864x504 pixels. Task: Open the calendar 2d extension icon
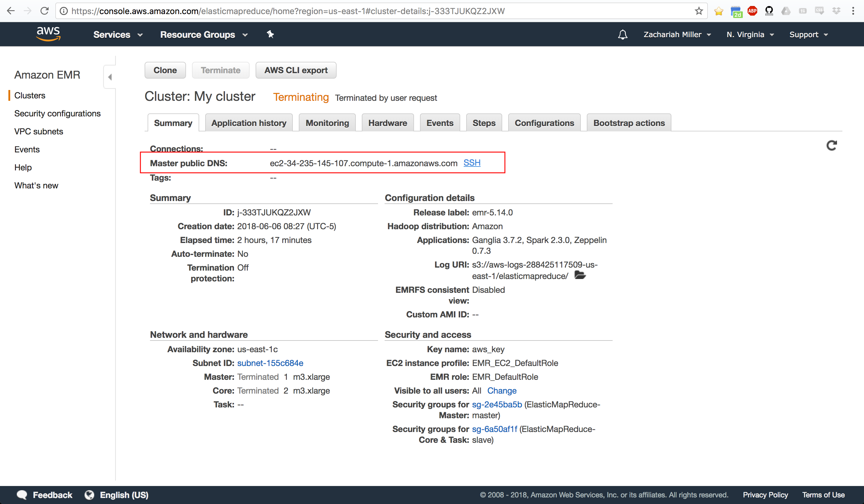click(x=736, y=12)
